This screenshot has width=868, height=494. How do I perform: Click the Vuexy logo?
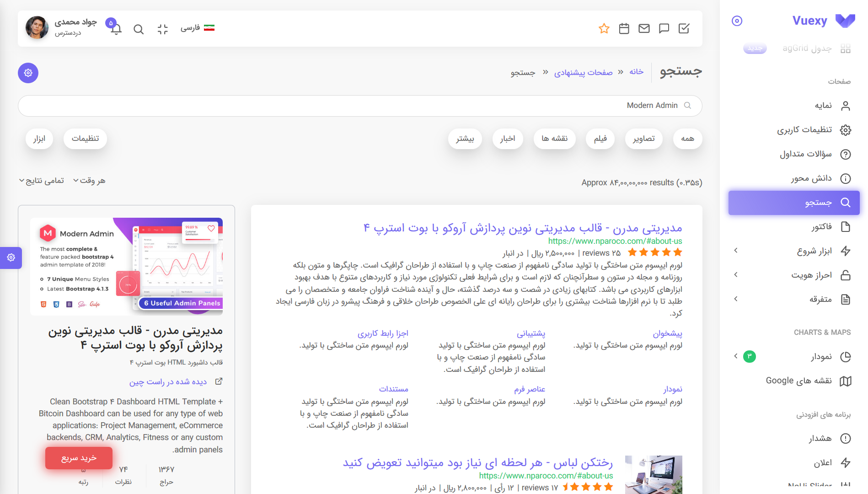[823, 21]
